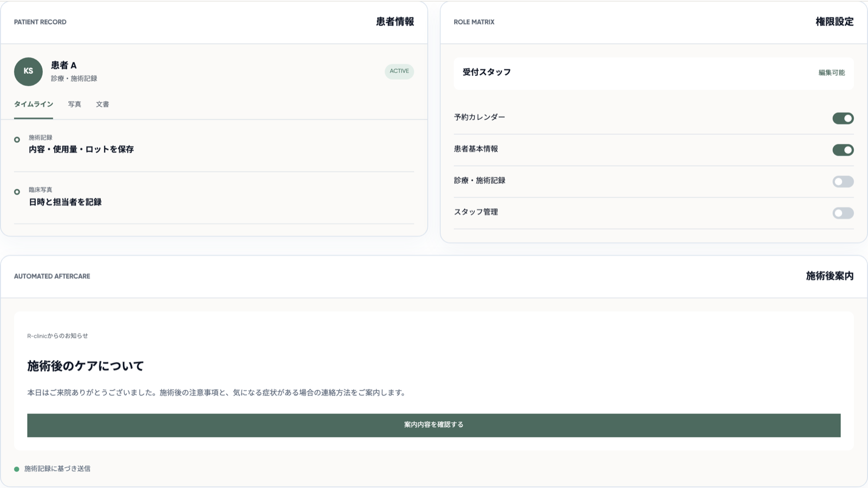Select timeline entry 内容・使用量・ロットを保存
Viewport: 868px width, 488px height.
[81, 149]
